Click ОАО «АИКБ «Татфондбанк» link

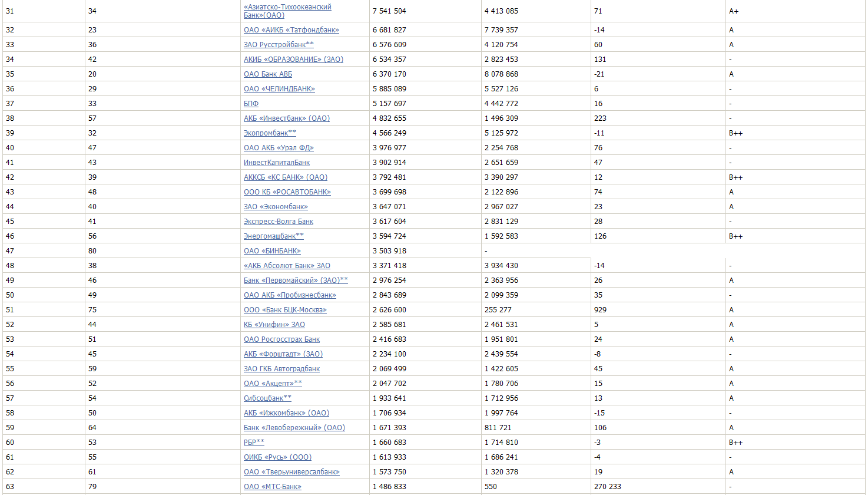coord(291,30)
